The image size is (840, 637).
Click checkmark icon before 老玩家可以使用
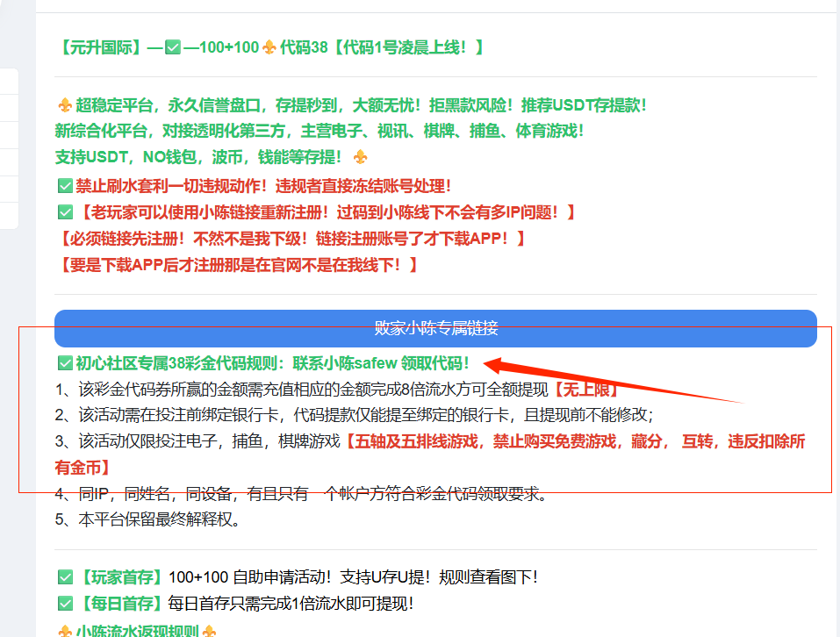coord(64,212)
